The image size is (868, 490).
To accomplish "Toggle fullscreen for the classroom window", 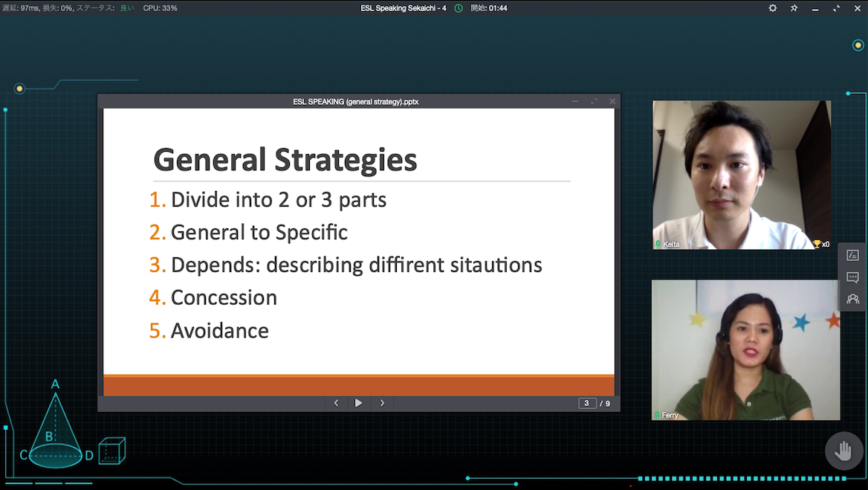I will [837, 8].
